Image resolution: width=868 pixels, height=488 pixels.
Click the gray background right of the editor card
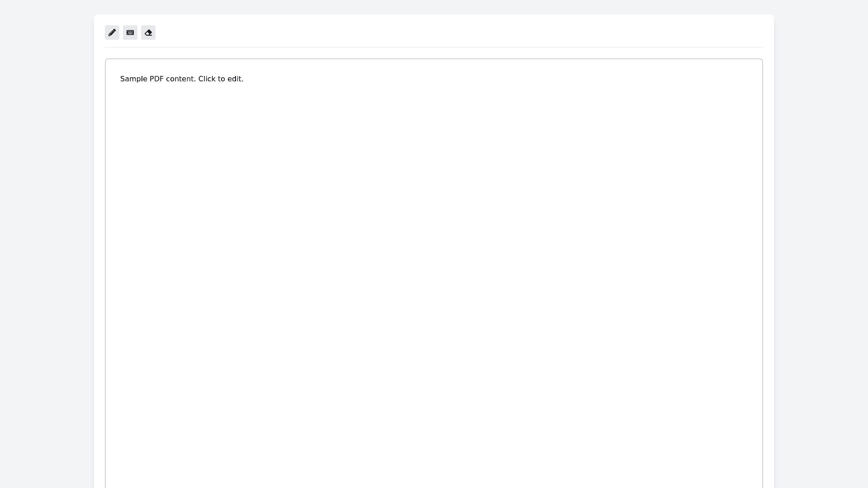(821, 244)
